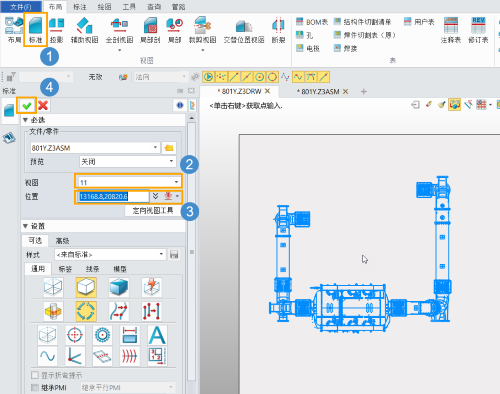Switch to the 绘图 ribbon tab

[x=104, y=7]
